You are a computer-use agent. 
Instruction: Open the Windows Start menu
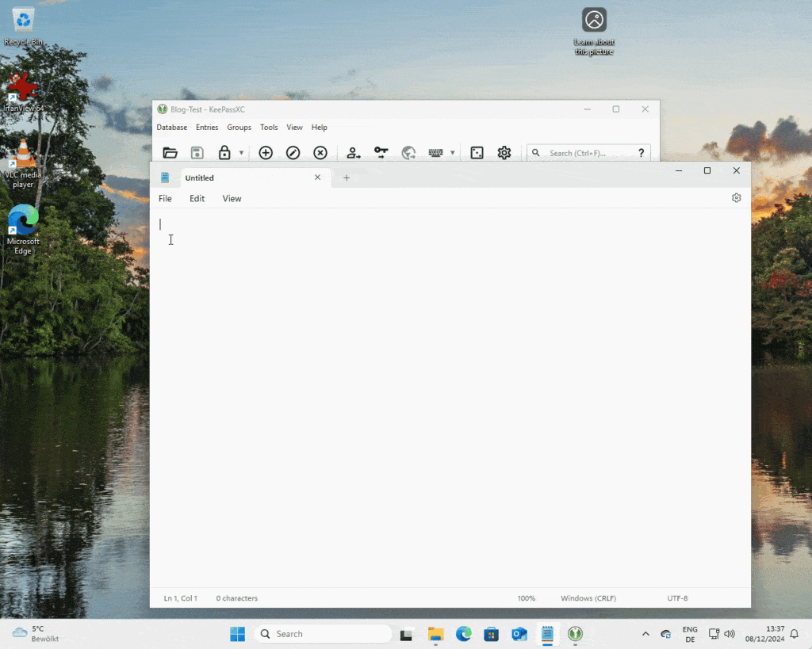[x=237, y=634]
